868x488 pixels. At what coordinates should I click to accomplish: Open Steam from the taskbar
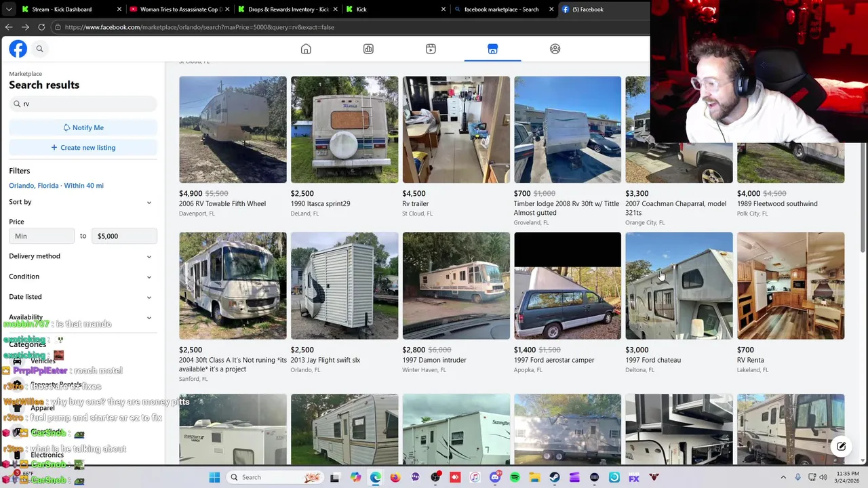[555, 477]
